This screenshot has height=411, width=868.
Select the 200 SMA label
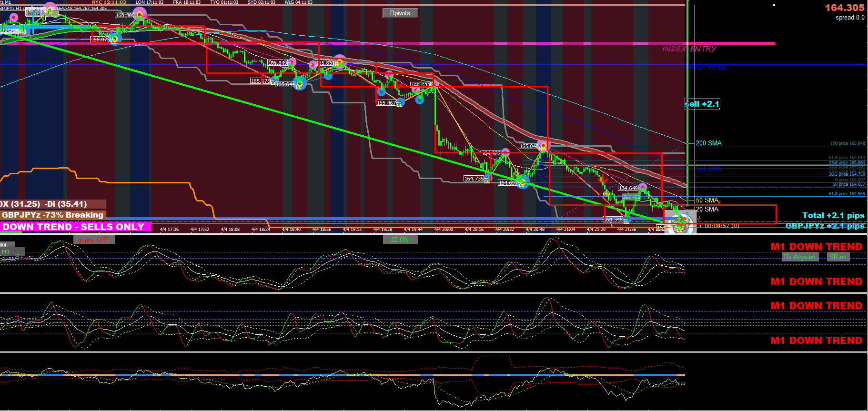tap(708, 143)
